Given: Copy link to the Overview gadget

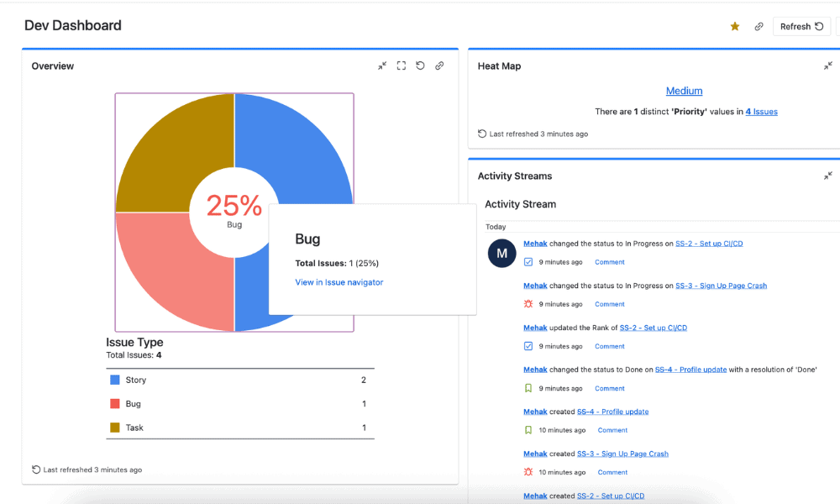Looking at the screenshot, I should tap(439, 66).
